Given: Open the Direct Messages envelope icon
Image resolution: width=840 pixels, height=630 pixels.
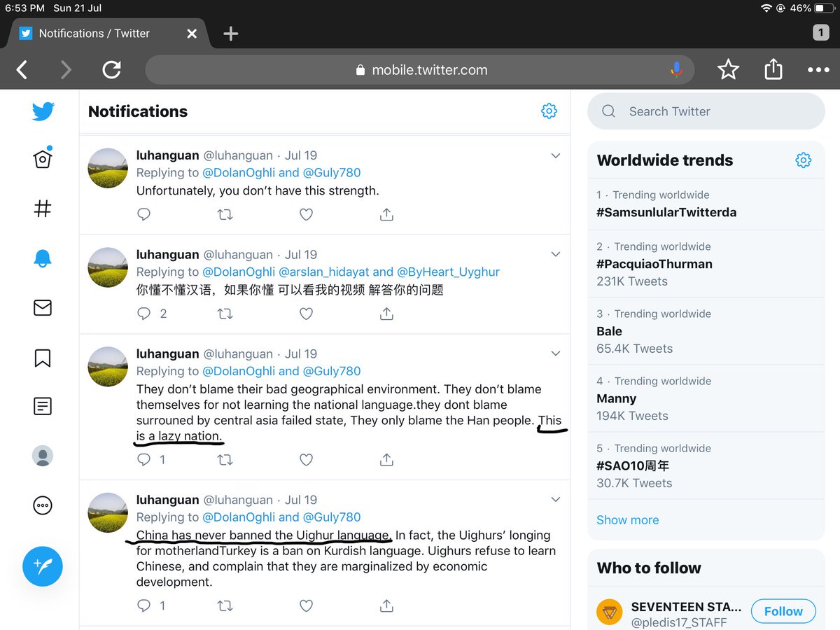Looking at the screenshot, I should click(x=43, y=308).
